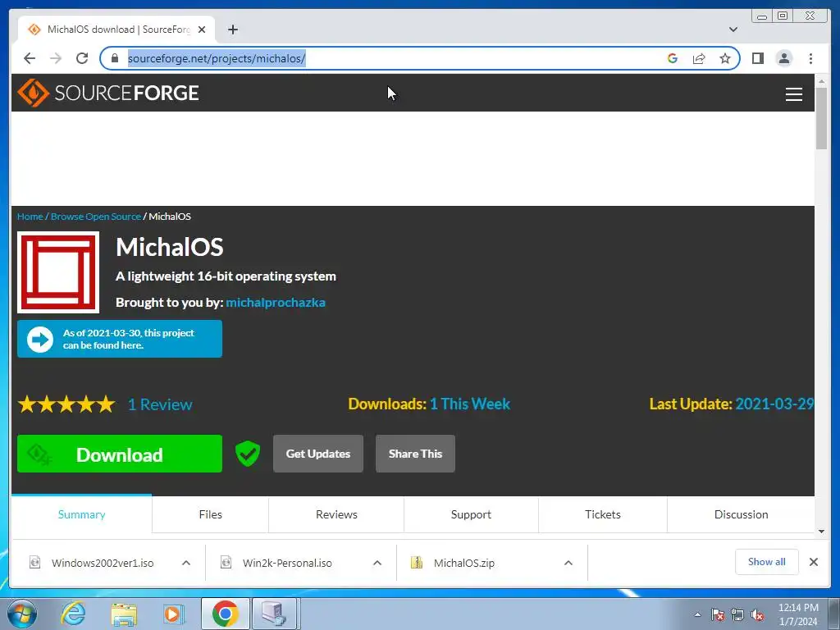Open the Windows Start menu
This screenshot has height=630, width=840.
pos(22,614)
